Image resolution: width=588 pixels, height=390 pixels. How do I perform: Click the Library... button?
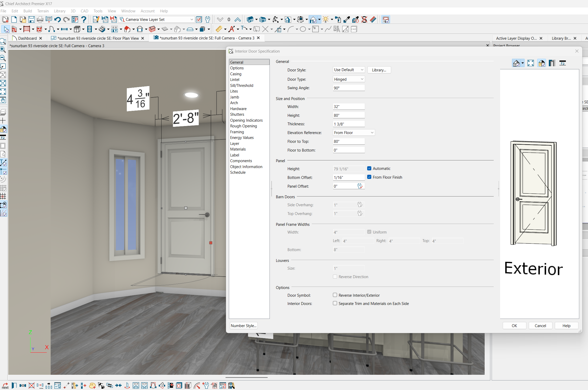379,70
